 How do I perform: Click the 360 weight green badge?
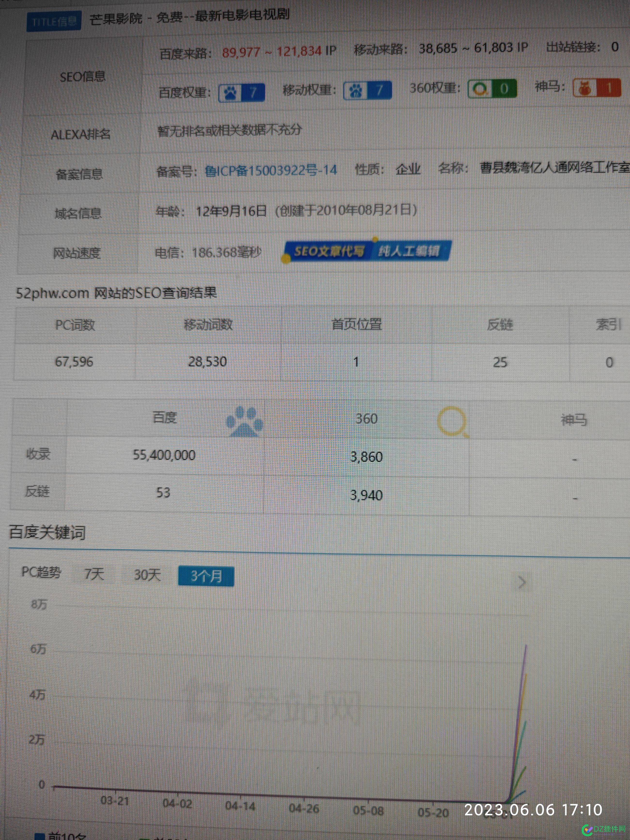(x=492, y=88)
